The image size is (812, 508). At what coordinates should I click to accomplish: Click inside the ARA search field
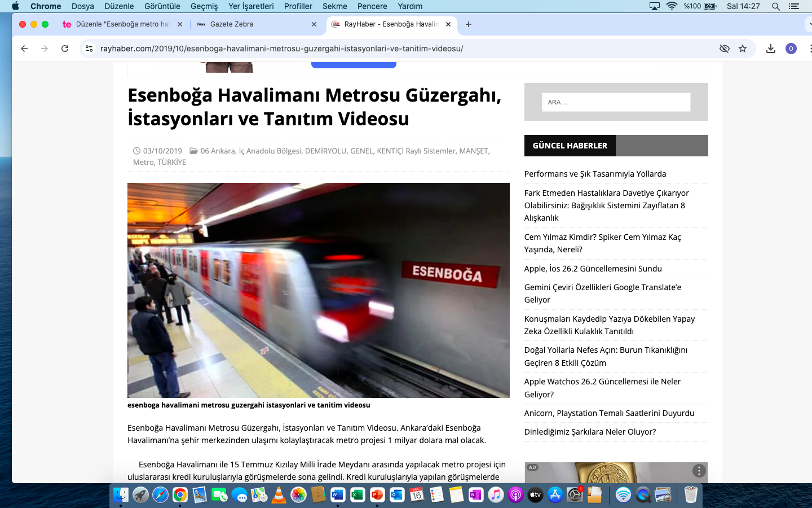click(616, 102)
